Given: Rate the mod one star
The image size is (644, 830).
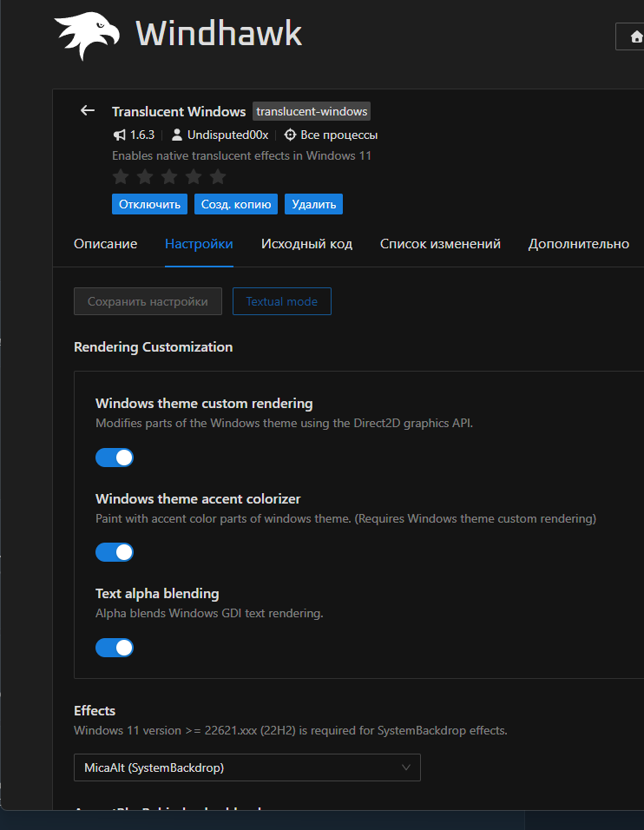Looking at the screenshot, I should (121, 177).
